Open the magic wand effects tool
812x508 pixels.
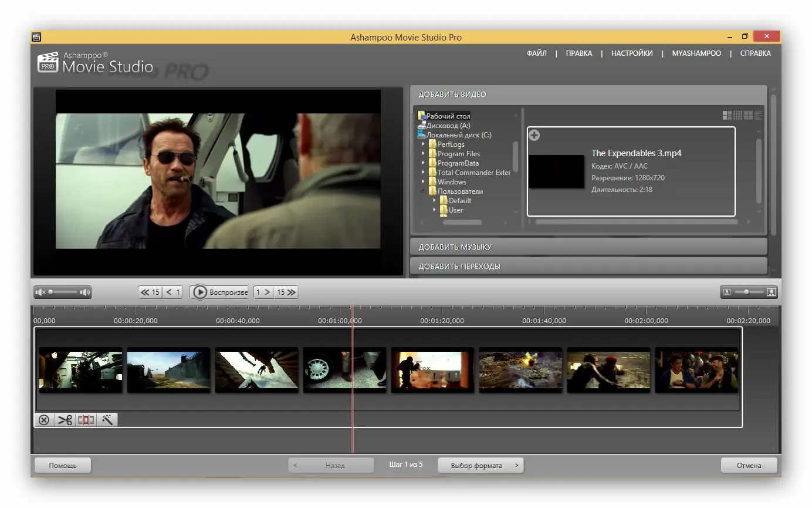(107, 420)
